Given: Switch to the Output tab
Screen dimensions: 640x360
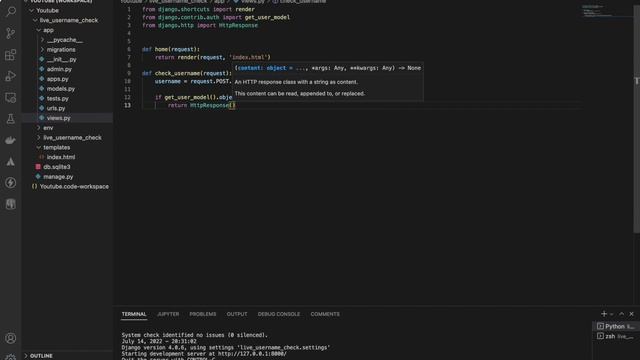Looking at the screenshot, I should coord(237,314).
